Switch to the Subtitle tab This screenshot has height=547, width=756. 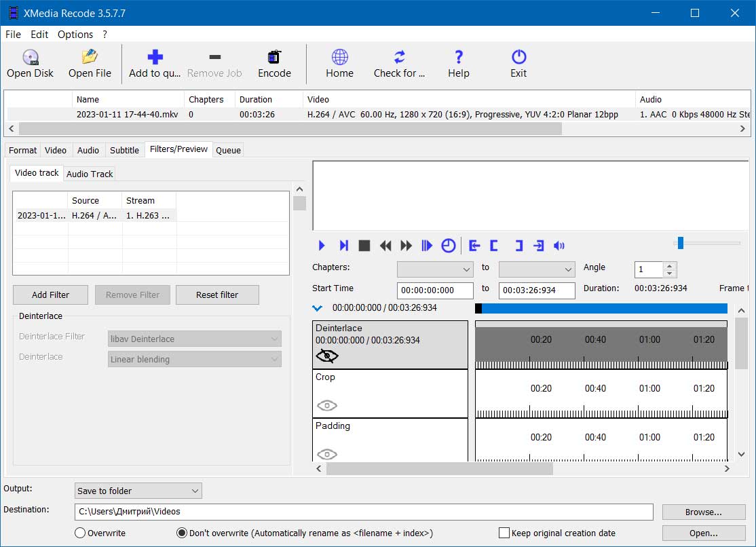coord(124,150)
